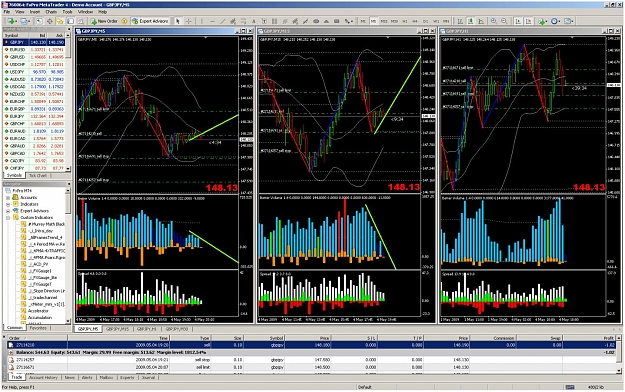Screen dimensions: 625x392
Task: Launch MetaEditor from the toolbar
Action: click(124, 21)
